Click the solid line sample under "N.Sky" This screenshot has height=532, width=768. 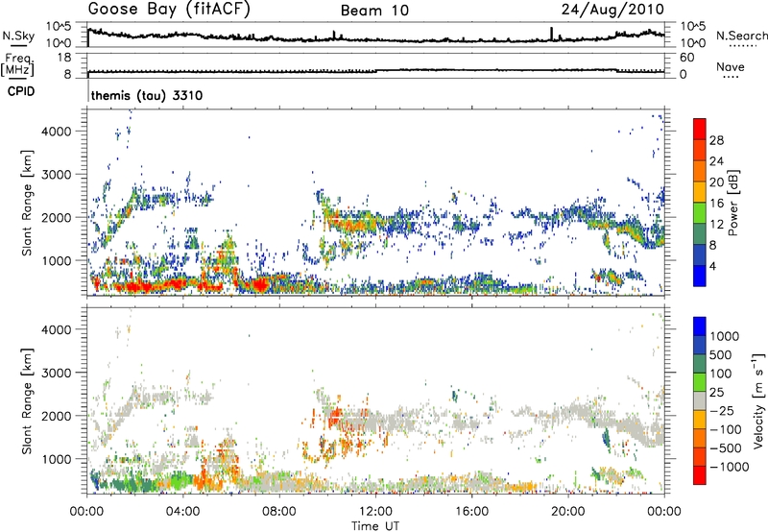pyautogui.click(x=18, y=45)
